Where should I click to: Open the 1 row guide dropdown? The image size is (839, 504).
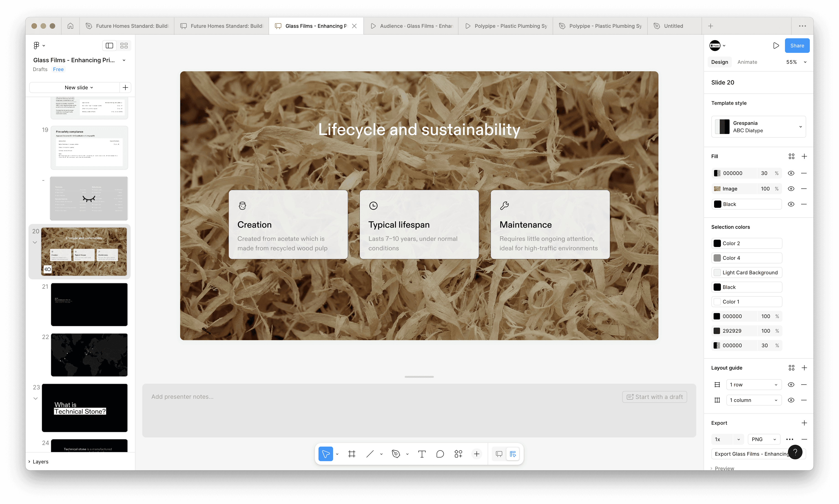(754, 385)
